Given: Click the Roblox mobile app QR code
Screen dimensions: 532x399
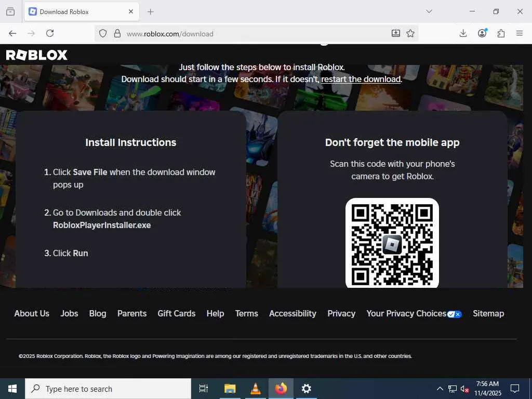Looking at the screenshot, I should coord(392,243).
